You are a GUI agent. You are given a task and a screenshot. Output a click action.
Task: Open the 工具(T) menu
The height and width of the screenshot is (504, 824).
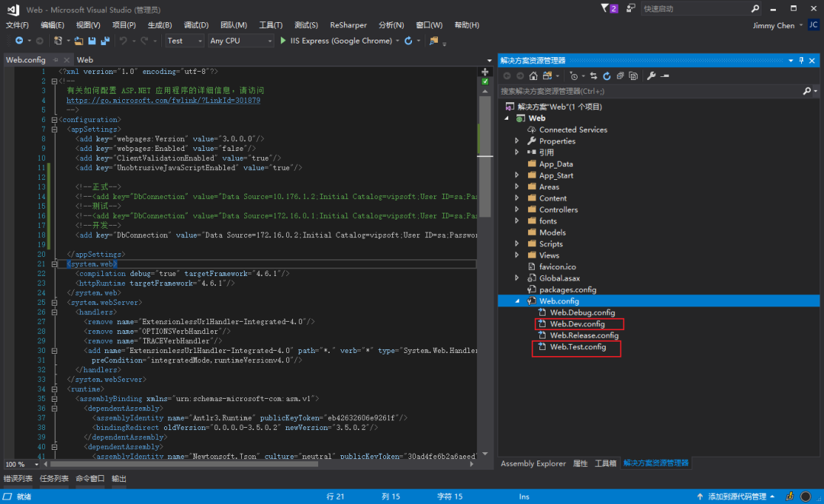271,24
